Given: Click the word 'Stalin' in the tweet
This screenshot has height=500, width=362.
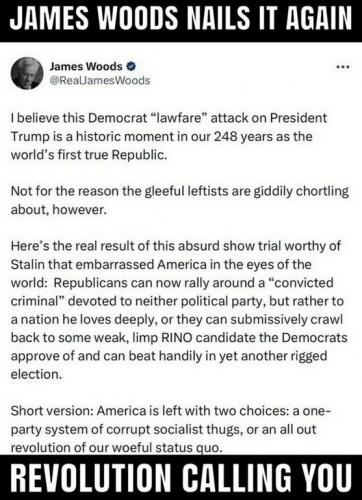Looking at the screenshot, I should 27,264.
